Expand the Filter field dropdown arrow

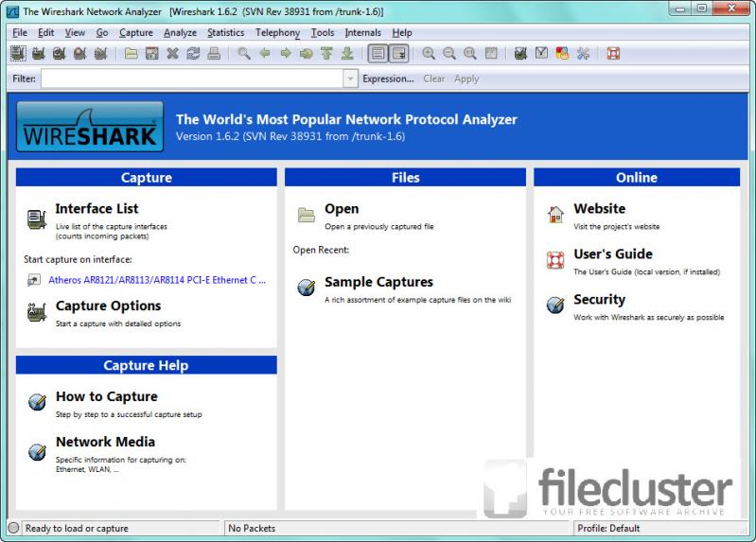coord(350,79)
